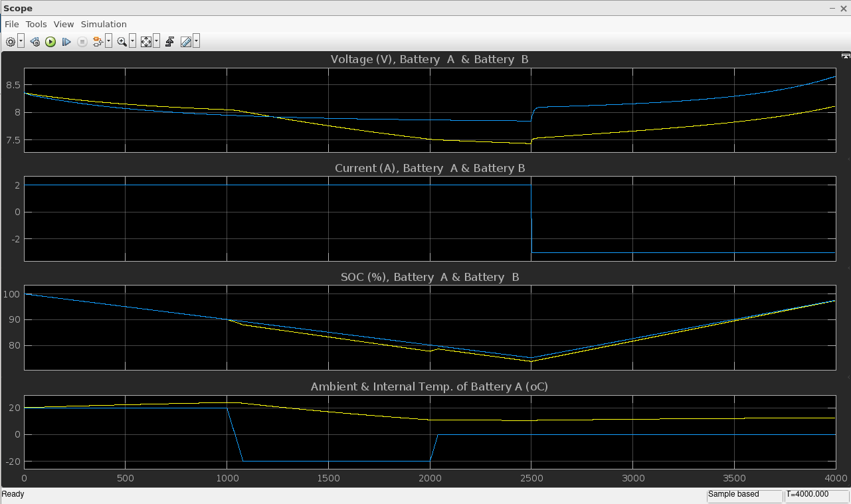Open the Measurements dropdown arrow
The height and width of the screenshot is (504, 851).
[196, 42]
